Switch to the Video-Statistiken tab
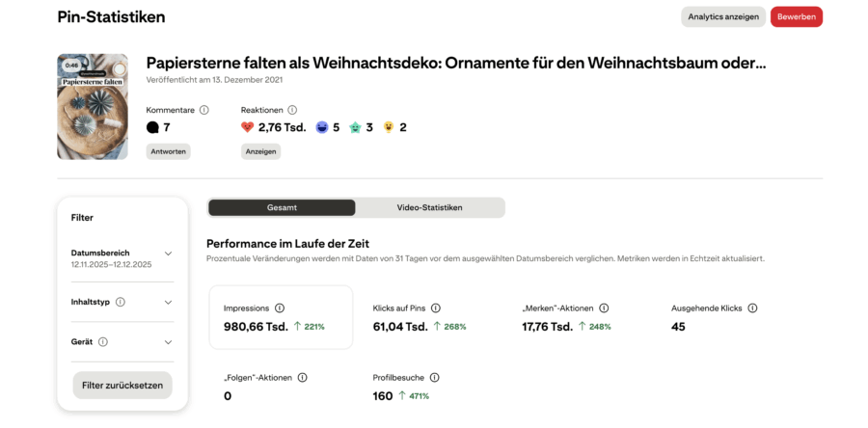This screenshot has width=868, height=428. point(429,207)
